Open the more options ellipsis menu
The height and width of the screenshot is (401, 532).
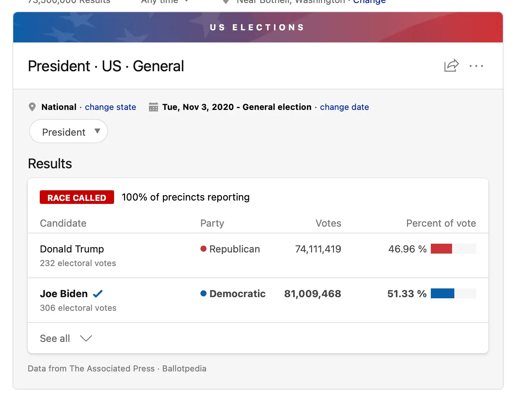[476, 66]
